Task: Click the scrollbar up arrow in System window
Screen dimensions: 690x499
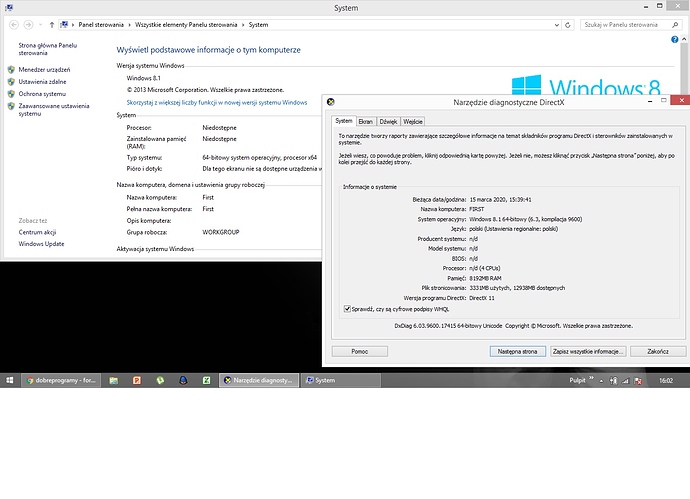Action: tap(684, 39)
